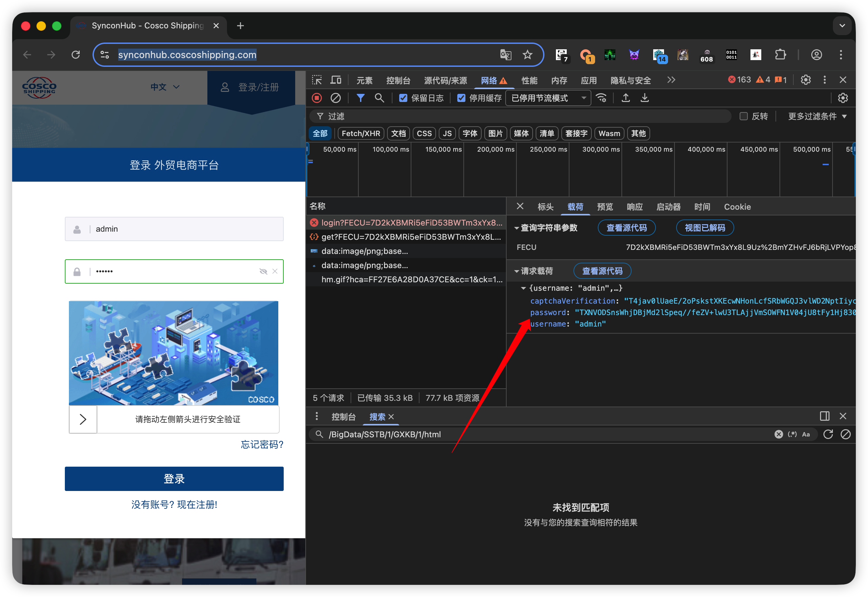Switch to the 响应 tab

pyautogui.click(x=635, y=207)
